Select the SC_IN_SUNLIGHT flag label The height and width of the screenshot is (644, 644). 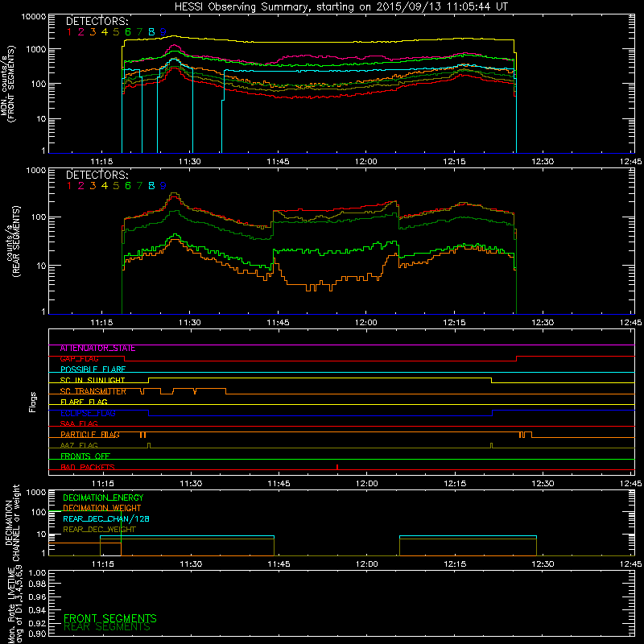coord(93,380)
